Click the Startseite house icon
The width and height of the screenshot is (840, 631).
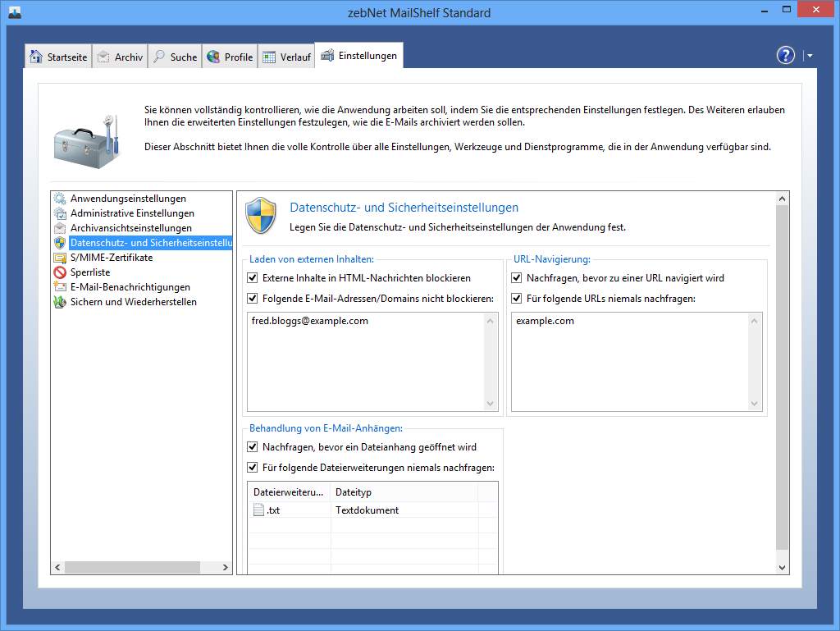pos(36,57)
